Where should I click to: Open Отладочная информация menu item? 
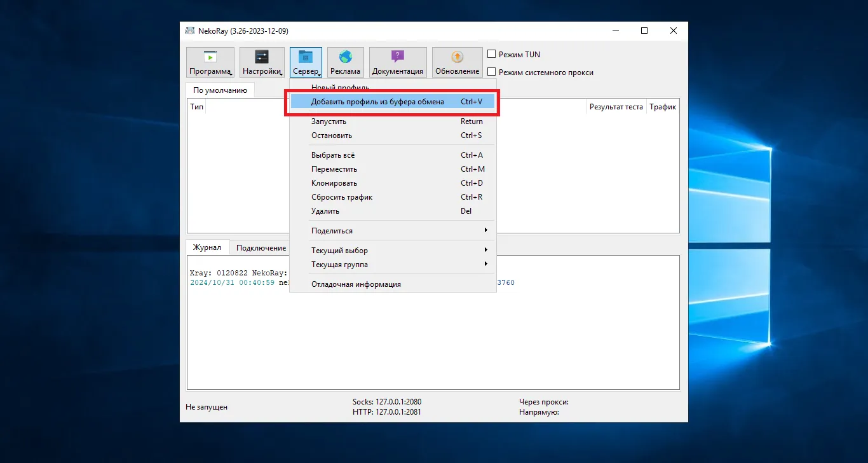click(393, 284)
